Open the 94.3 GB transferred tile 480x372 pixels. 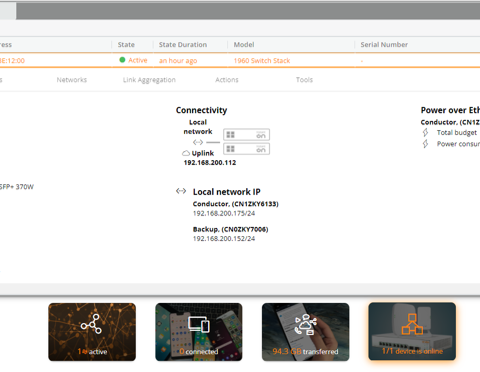[306, 332]
